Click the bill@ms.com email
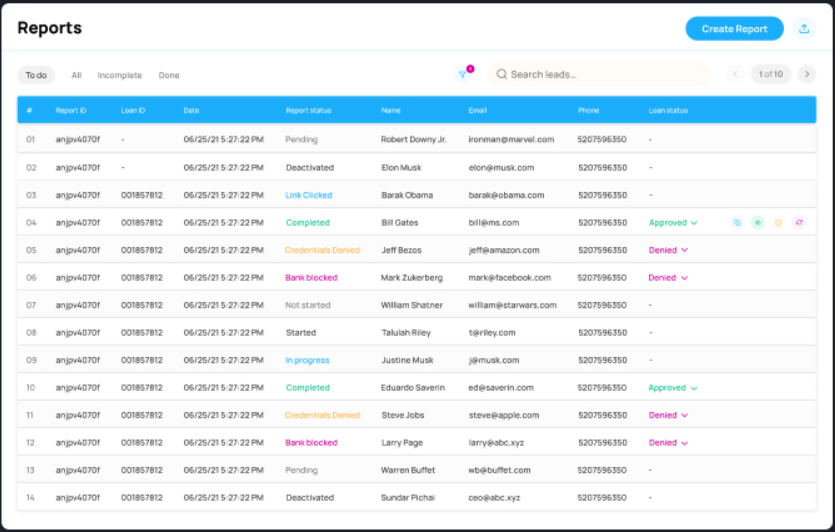The width and height of the screenshot is (835, 532). 494,223
